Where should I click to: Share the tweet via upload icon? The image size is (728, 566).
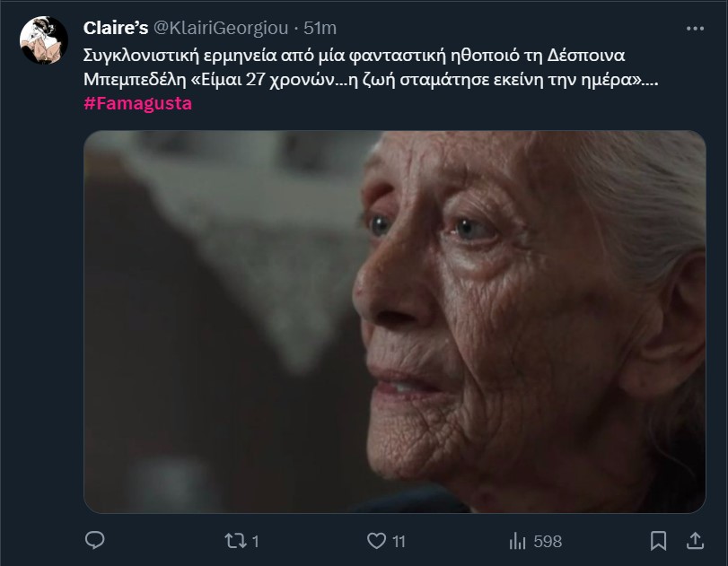[x=695, y=541]
